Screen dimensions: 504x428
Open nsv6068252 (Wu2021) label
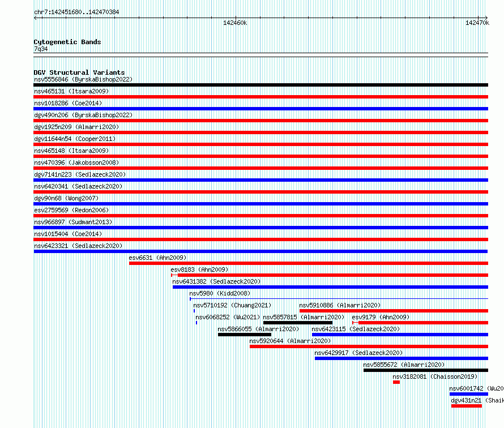point(228,317)
